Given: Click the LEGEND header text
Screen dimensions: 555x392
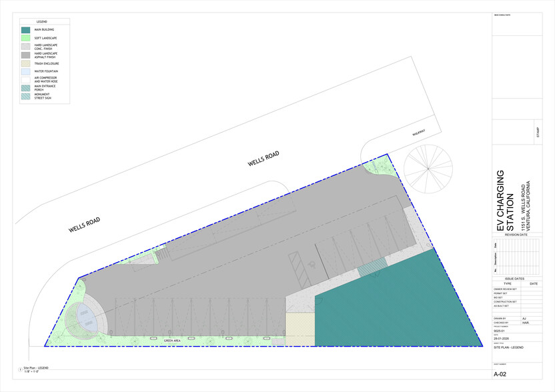Looking at the screenshot, I should 41,22.
